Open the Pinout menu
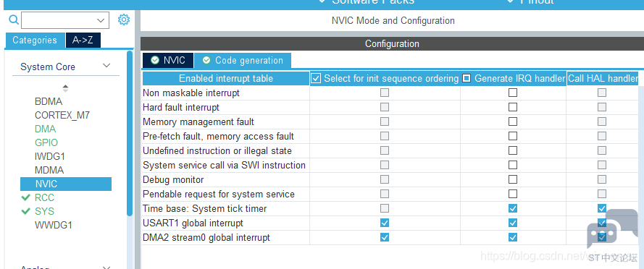The height and width of the screenshot is (269, 644). 530,2
